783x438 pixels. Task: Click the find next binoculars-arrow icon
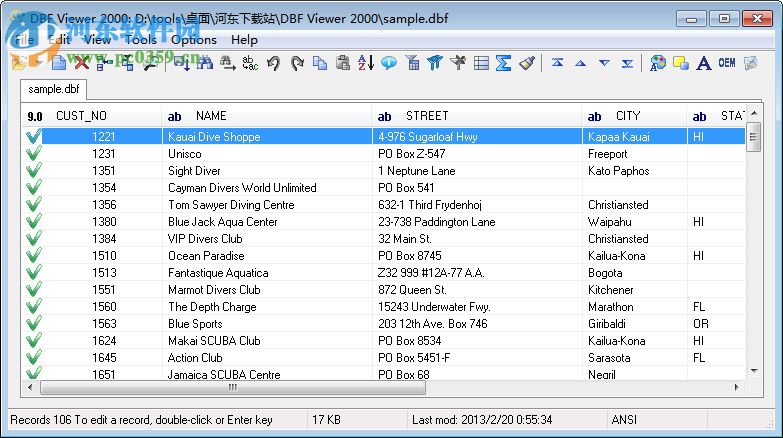click(228, 63)
